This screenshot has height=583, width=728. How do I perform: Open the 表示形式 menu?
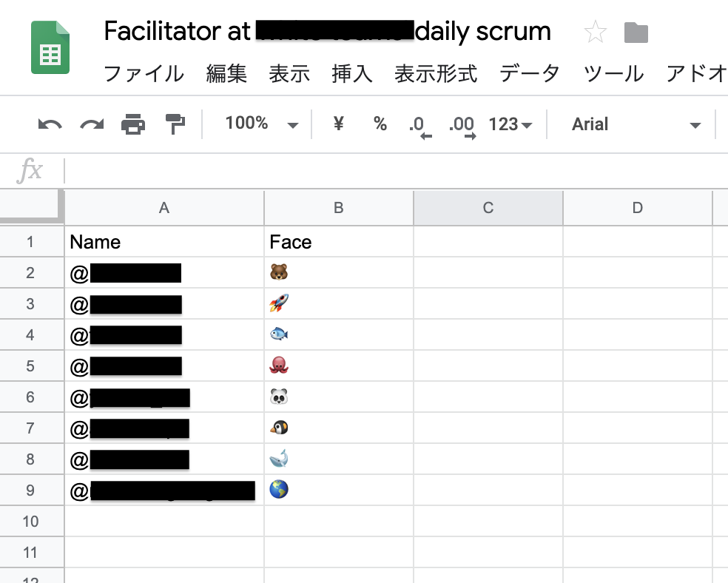click(x=436, y=73)
